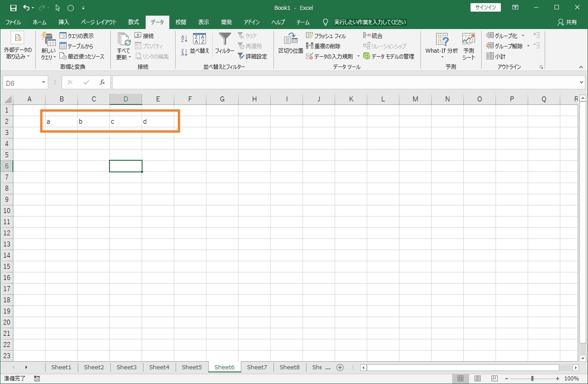588x384 pixels.
Task: Click next sheet navigation arrow
Action: click(26, 367)
